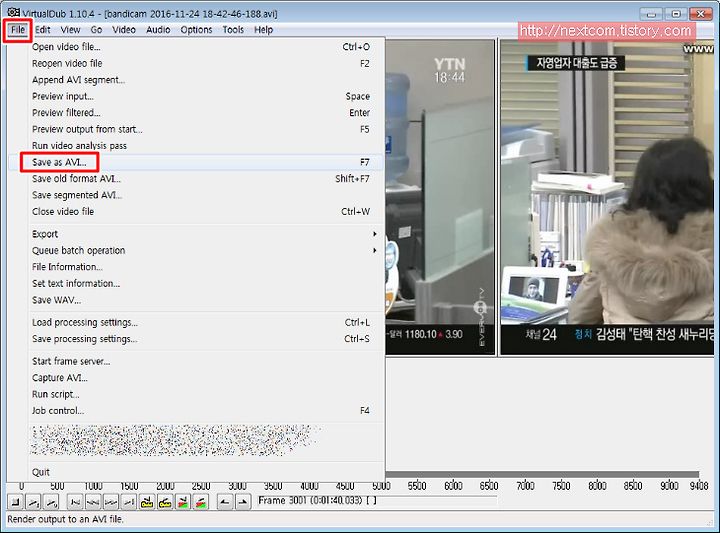Click status bar text 'Render output to an AVI file.'
Screen dimensions: 720x533
pyautogui.click(x=65, y=520)
